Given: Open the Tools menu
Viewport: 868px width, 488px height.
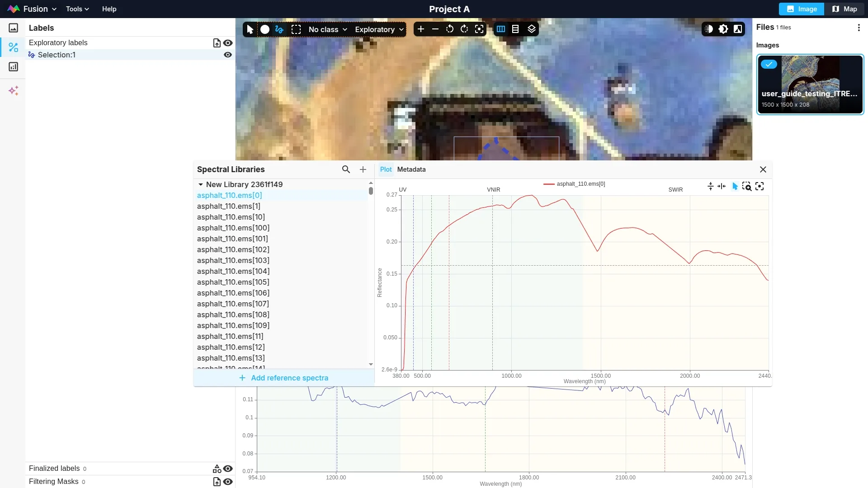Looking at the screenshot, I should (77, 9).
